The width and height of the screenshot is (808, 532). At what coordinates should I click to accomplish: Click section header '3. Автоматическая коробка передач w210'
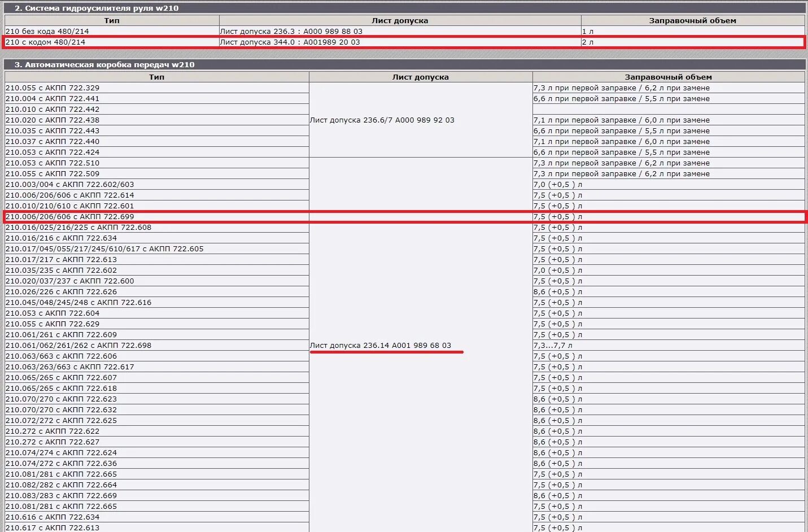coord(405,64)
